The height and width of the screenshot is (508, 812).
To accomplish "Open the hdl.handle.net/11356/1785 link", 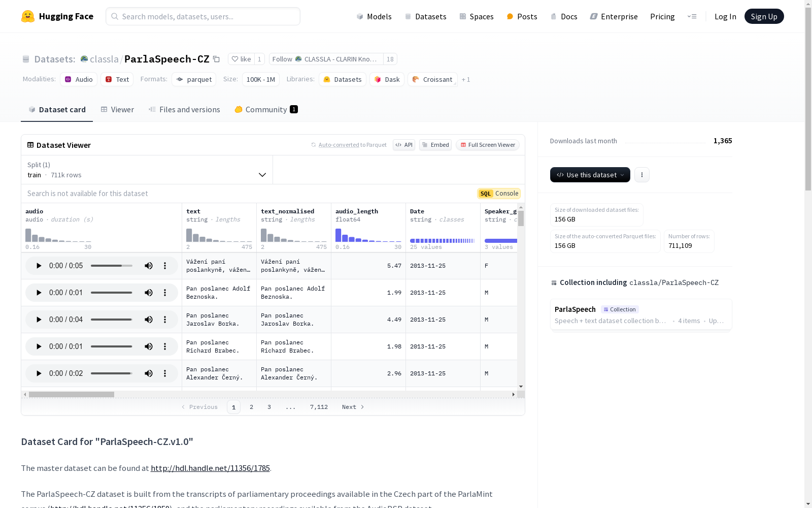I will coord(210,468).
